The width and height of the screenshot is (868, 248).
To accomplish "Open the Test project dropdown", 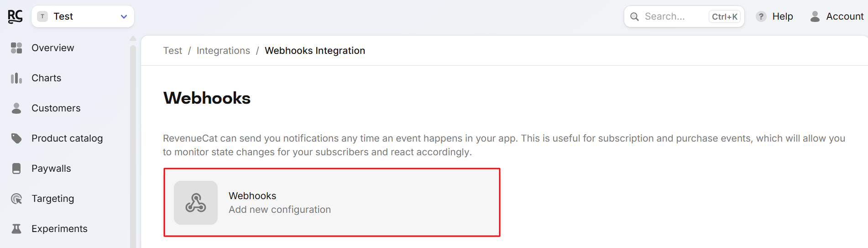I will [x=83, y=16].
